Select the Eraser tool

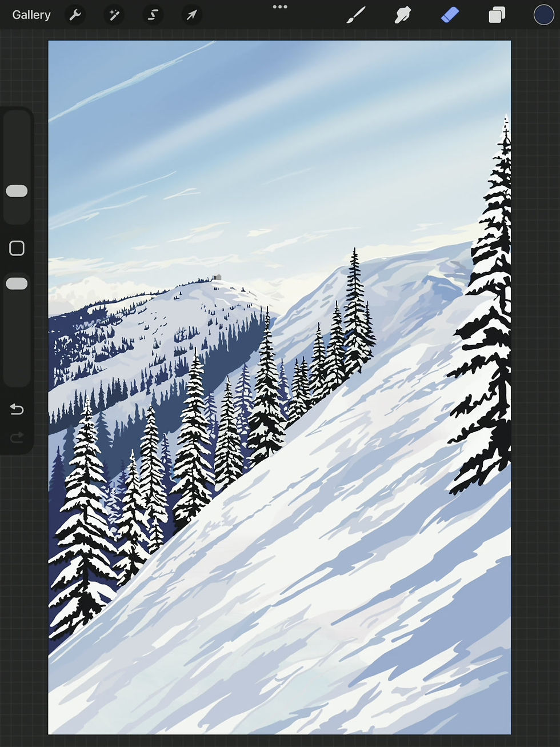450,15
